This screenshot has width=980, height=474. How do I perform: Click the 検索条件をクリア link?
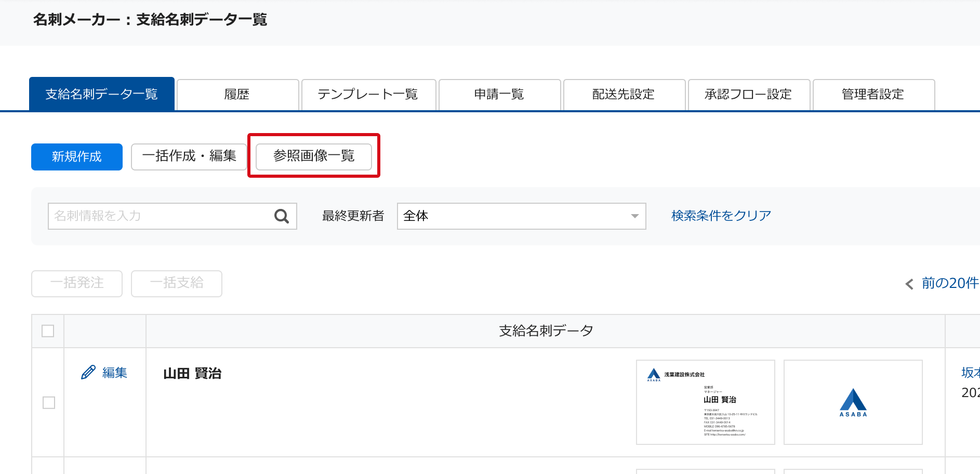point(721,216)
